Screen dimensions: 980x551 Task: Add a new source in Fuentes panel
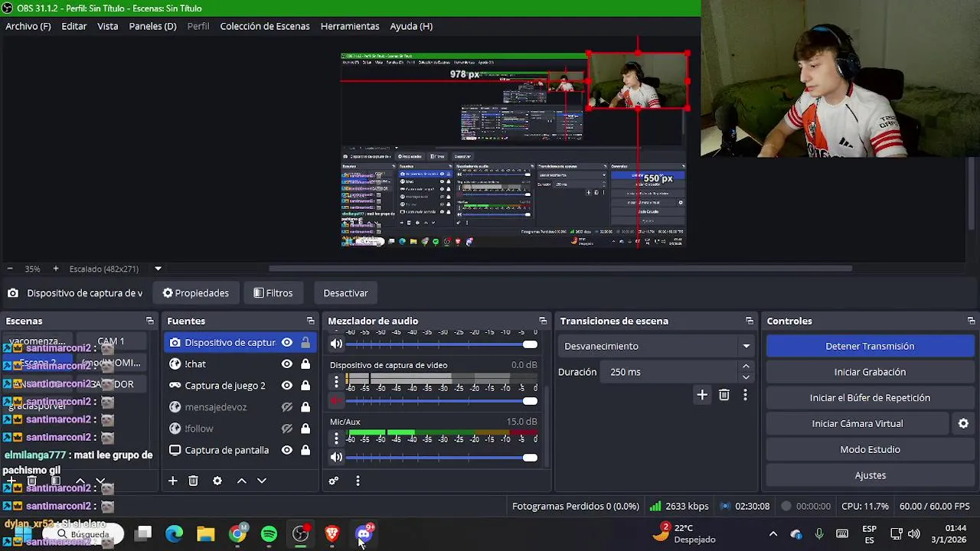point(172,481)
